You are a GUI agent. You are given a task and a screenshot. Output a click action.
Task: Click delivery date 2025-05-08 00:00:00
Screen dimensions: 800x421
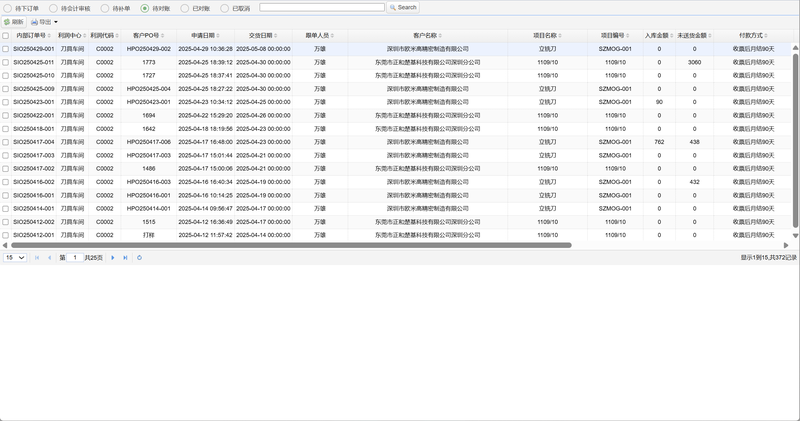click(263, 49)
